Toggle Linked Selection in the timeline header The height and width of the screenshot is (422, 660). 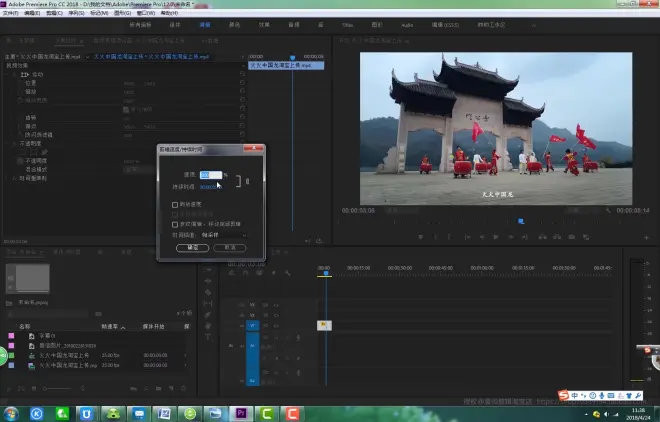click(260, 273)
